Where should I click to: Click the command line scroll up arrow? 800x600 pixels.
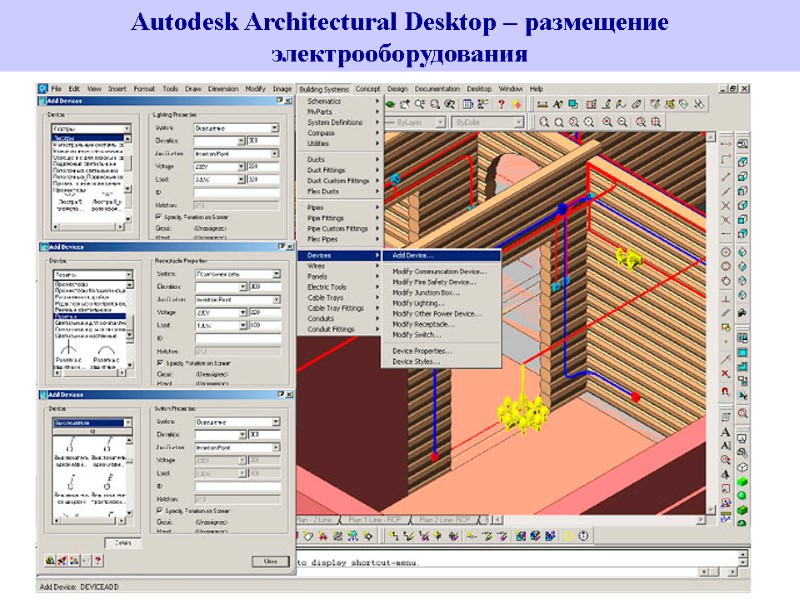(x=743, y=554)
